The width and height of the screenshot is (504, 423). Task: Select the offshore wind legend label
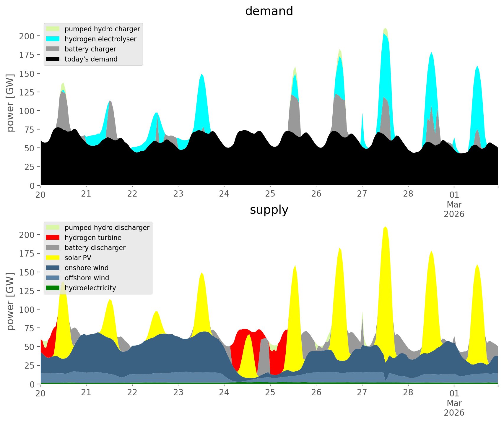(87, 278)
